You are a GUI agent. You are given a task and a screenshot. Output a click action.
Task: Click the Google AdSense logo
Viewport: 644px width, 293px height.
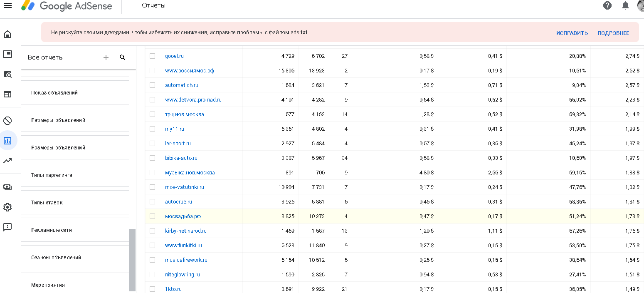coord(67,6)
